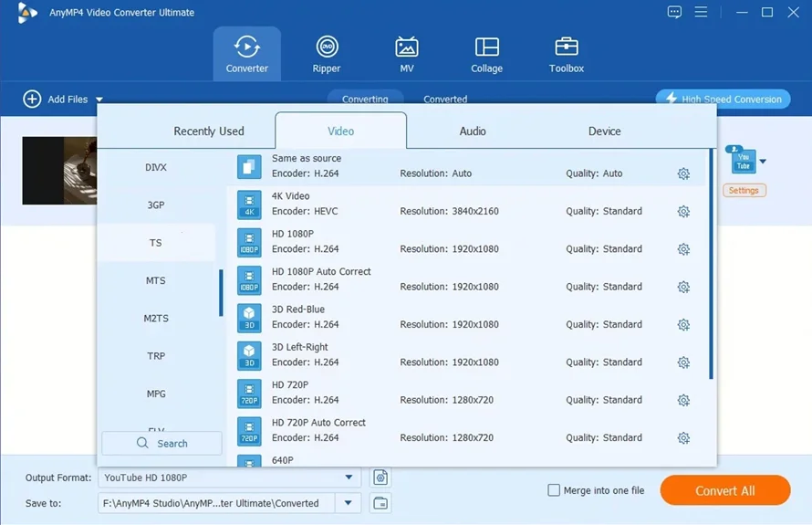Image resolution: width=812 pixels, height=525 pixels.
Task: Switch to the Recently Used tab
Action: (209, 131)
